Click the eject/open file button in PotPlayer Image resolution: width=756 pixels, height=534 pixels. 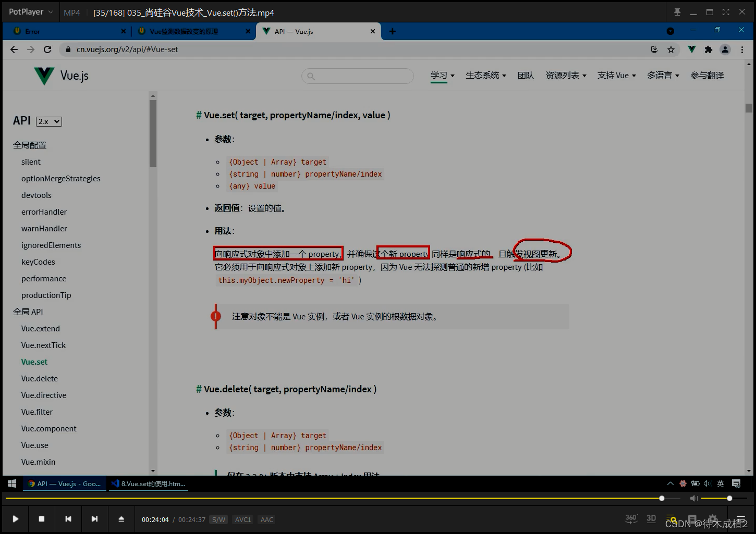click(121, 519)
